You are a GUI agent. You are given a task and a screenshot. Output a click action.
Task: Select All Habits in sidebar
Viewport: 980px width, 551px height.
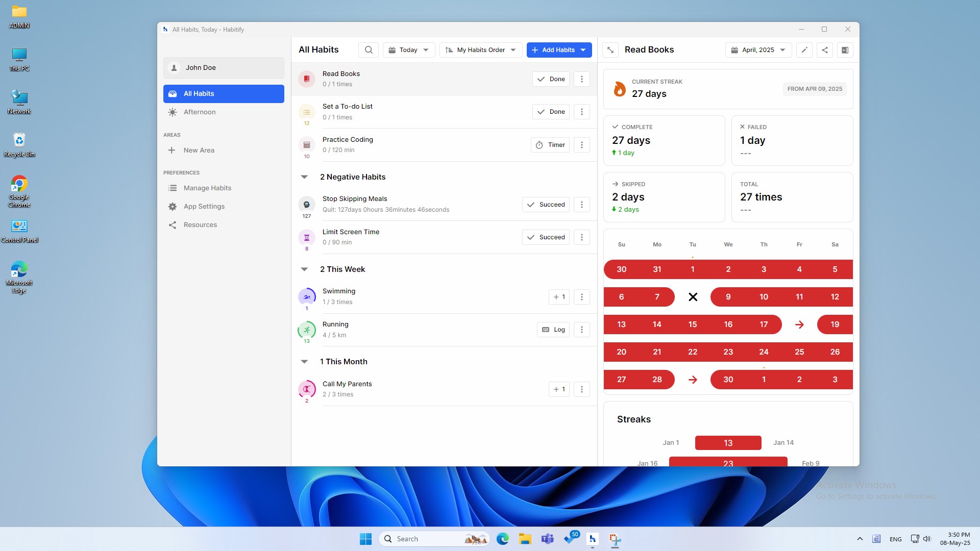pos(224,94)
